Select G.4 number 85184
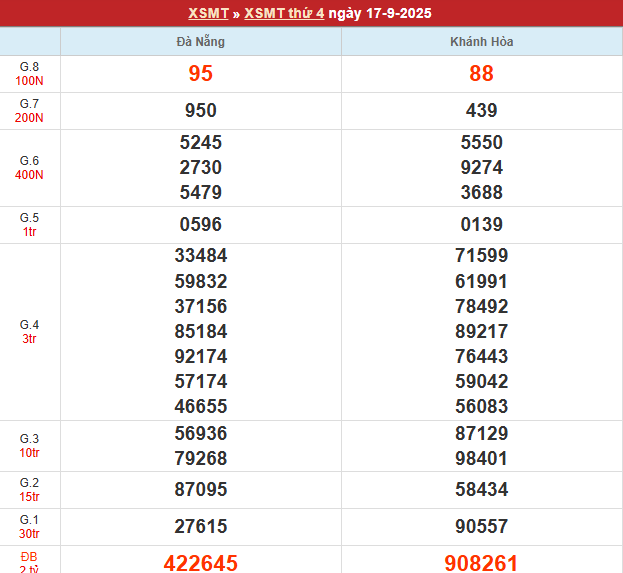This screenshot has height=573, width=623. 201,331
